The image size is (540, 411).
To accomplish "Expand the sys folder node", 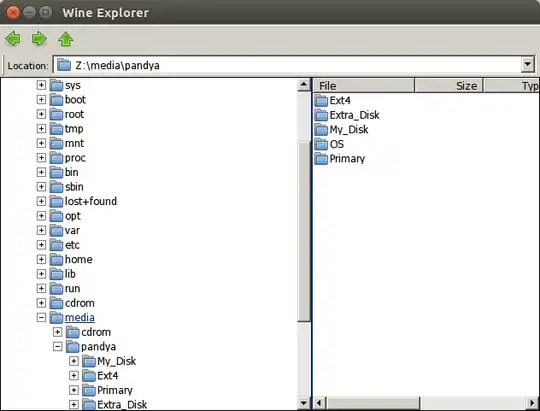I will pos(41,85).
